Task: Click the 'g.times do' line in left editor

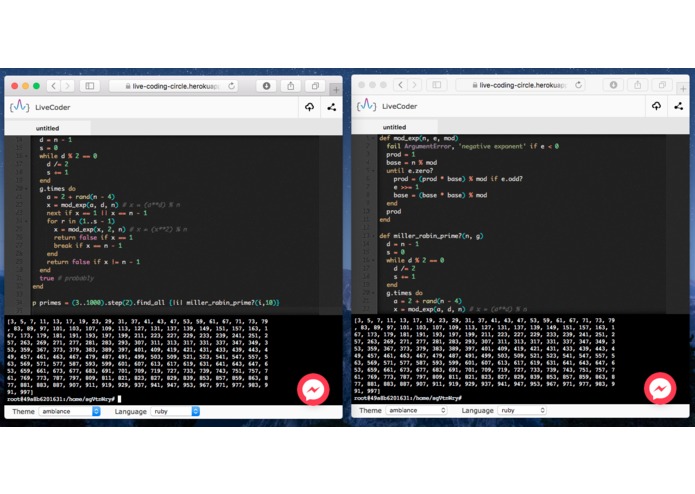Action: coord(57,188)
